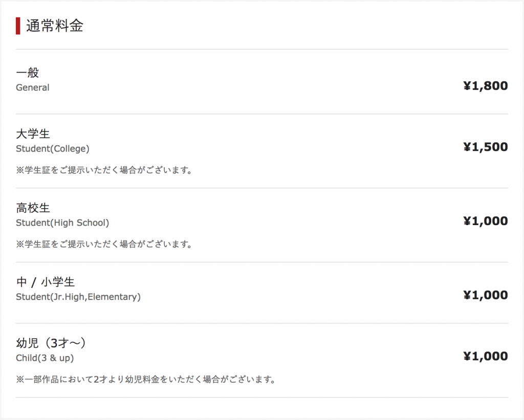Viewport: 524px width, 420px height.
Task: Select the 一般 ticket category label
Action: click(x=27, y=73)
